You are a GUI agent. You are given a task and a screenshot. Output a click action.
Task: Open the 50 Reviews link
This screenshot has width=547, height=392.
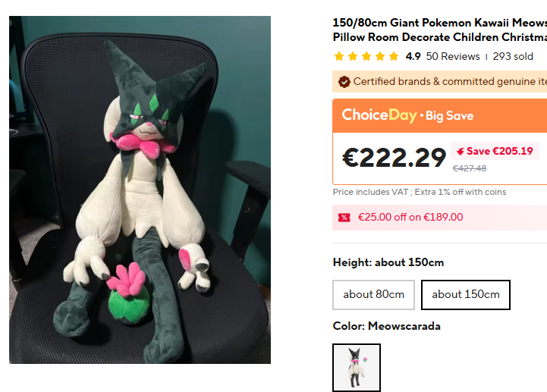[453, 57]
